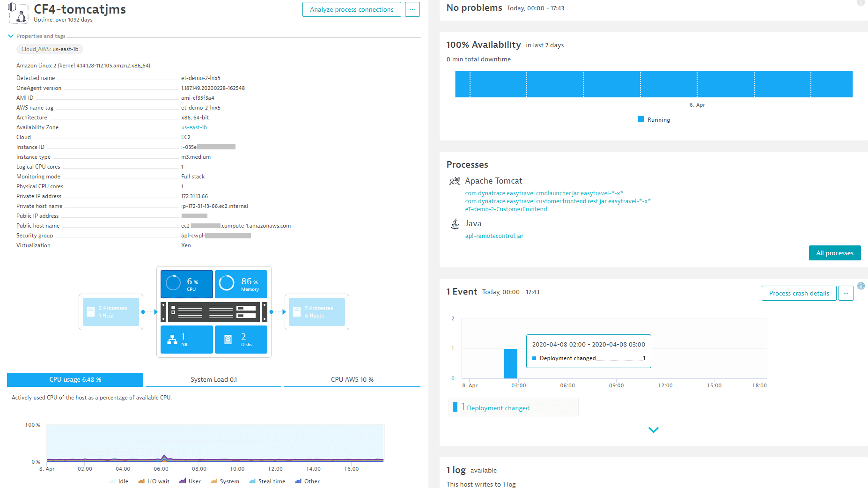
Task: Toggle the Idle legend series
Action: 119,481
